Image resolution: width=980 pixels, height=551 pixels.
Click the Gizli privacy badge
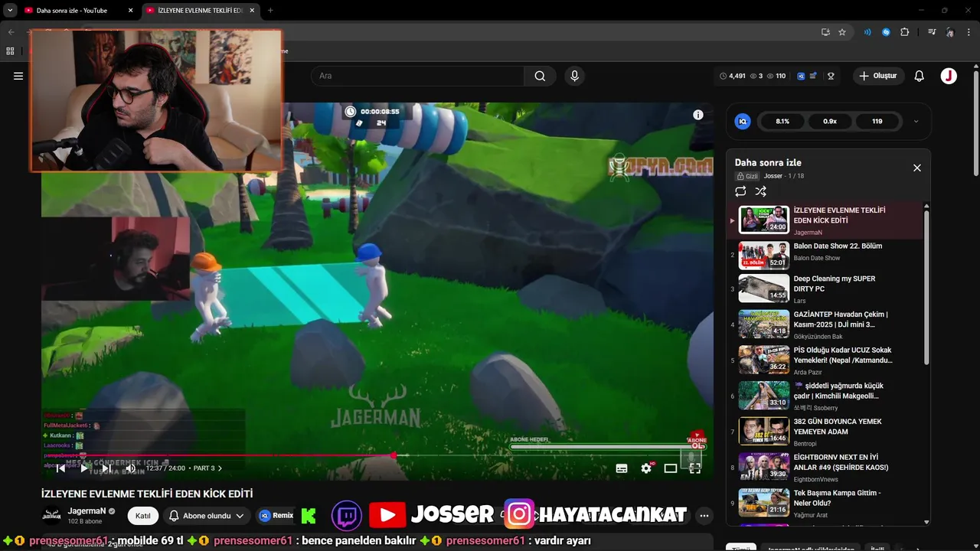(746, 176)
